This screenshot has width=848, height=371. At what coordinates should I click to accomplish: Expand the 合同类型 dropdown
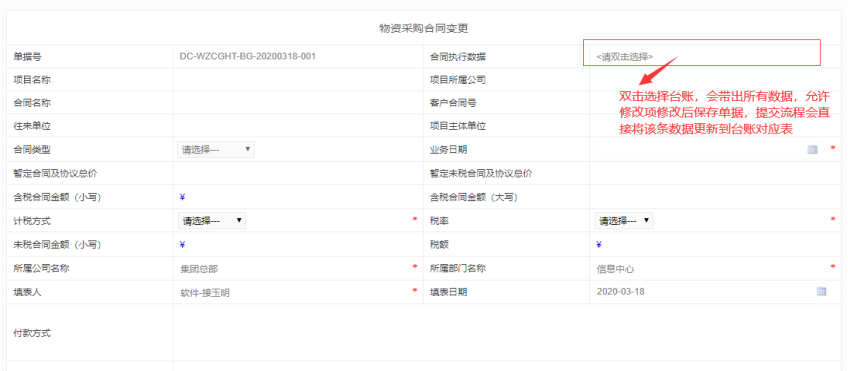pyautogui.click(x=216, y=149)
